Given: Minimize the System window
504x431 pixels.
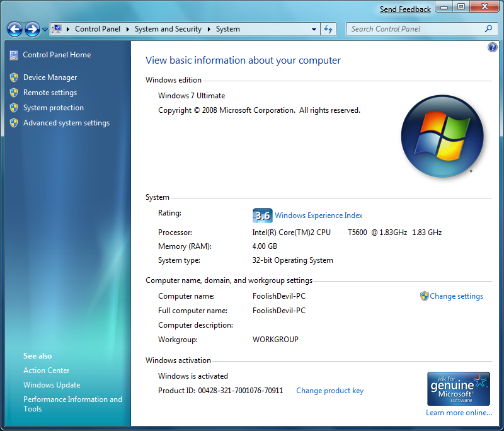Looking at the screenshot, I should tap(444, 7).
